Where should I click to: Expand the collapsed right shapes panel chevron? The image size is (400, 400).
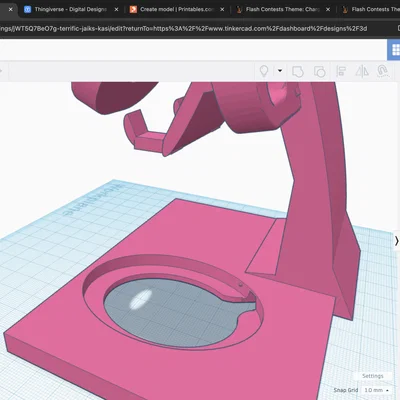[x=396, y=241]
